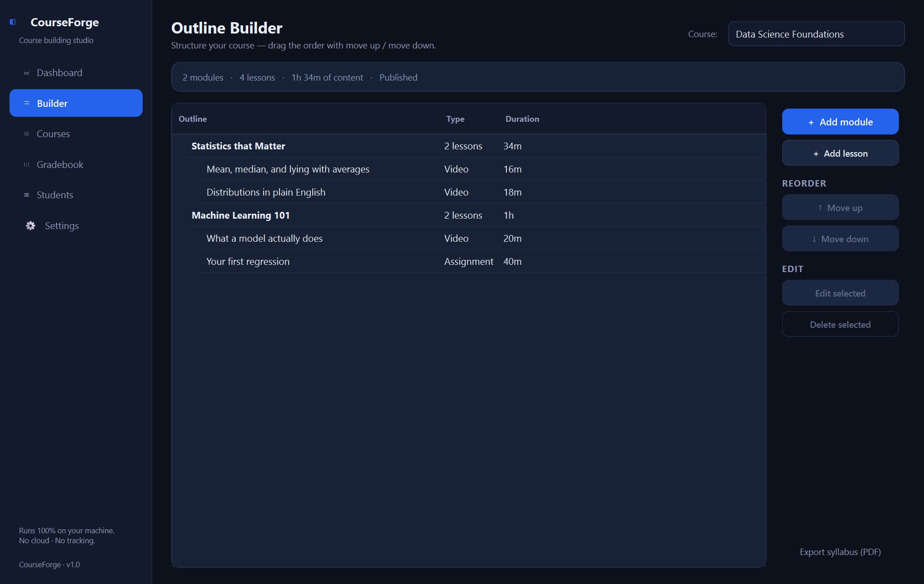Select the Builder sidebar icon
This screenshot has width=924, height=584.
(x=27, y=103)
